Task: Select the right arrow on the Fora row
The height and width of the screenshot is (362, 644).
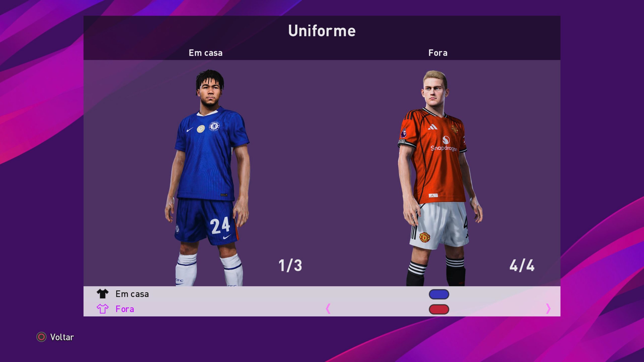Action: (x=548, y=309)
